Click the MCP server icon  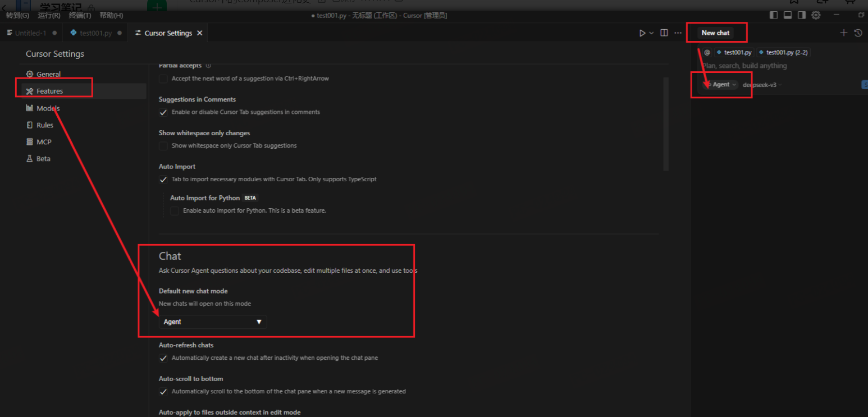(x=30, y=142)
